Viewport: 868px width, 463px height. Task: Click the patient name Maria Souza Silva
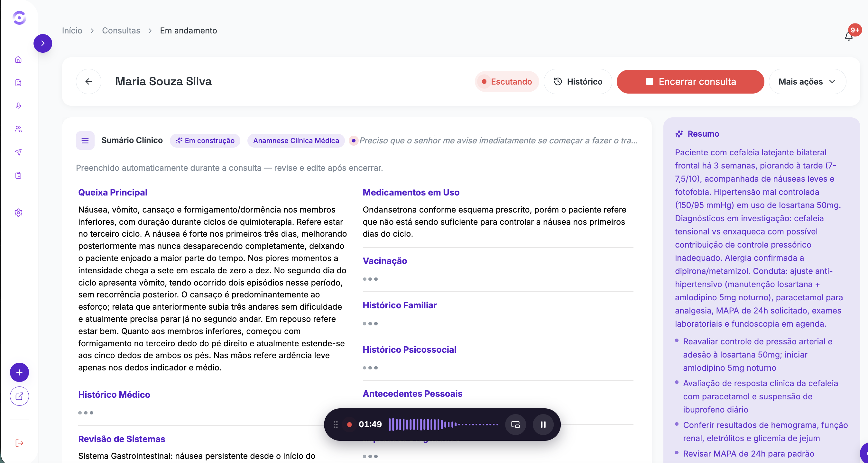(163, 81)
